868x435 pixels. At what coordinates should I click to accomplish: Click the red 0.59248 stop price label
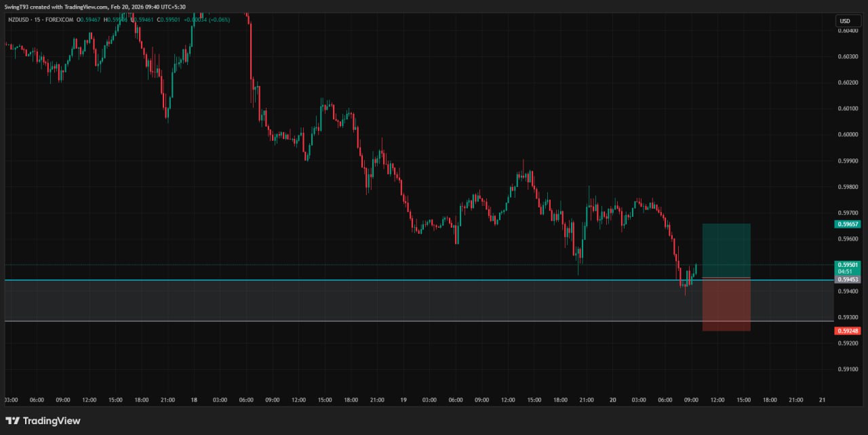[x=848, y=331]
